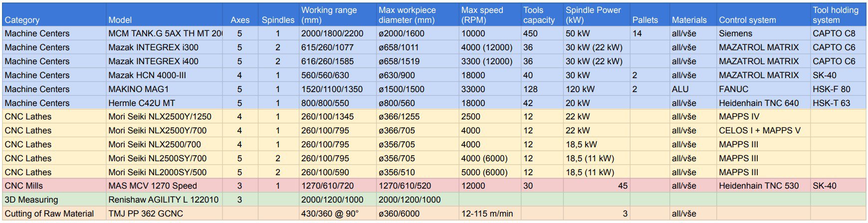Click the Tools capacity header
The image size is (868, 223).
[x=542, y=14]
